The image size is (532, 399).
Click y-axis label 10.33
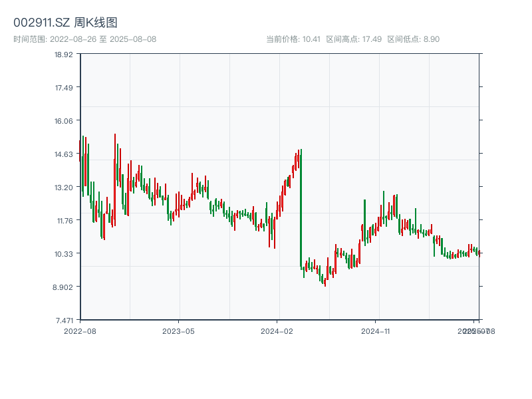coord(64,254)
